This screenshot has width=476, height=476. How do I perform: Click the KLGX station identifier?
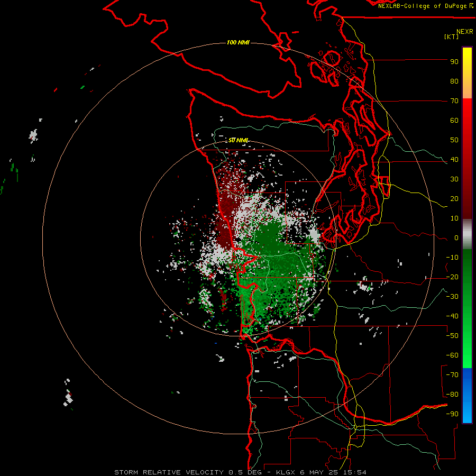click(x=286, y=472)
